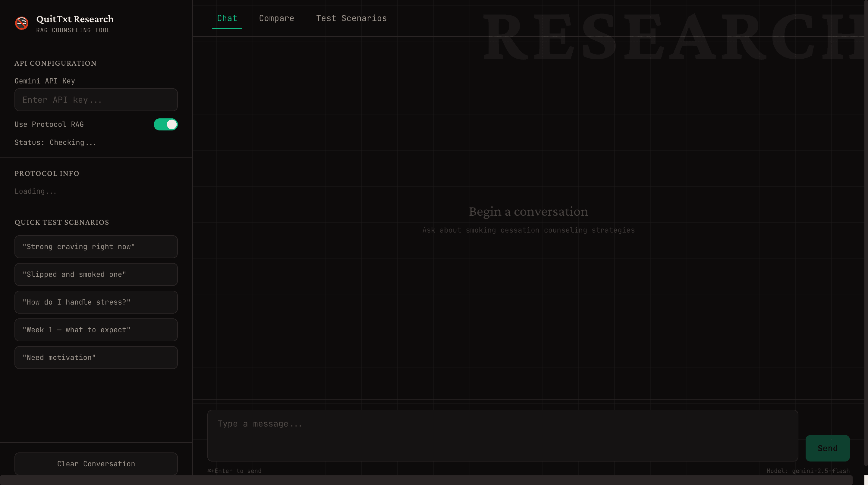Click the QuitTxt Research title
This screenshot has height=485, width=868.
(75, 19)
